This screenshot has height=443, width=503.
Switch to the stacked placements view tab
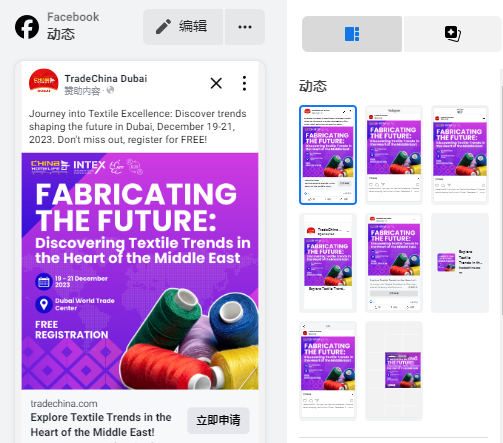point(452,34)
